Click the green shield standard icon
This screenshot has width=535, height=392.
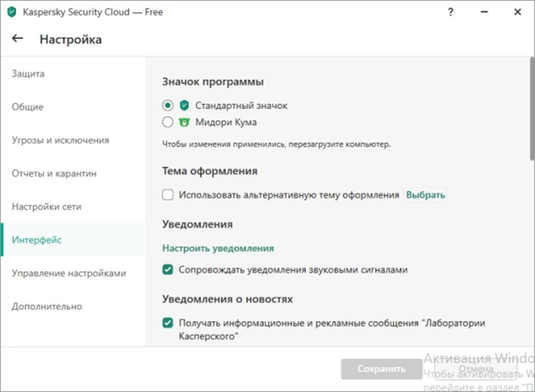pos(184,105)
